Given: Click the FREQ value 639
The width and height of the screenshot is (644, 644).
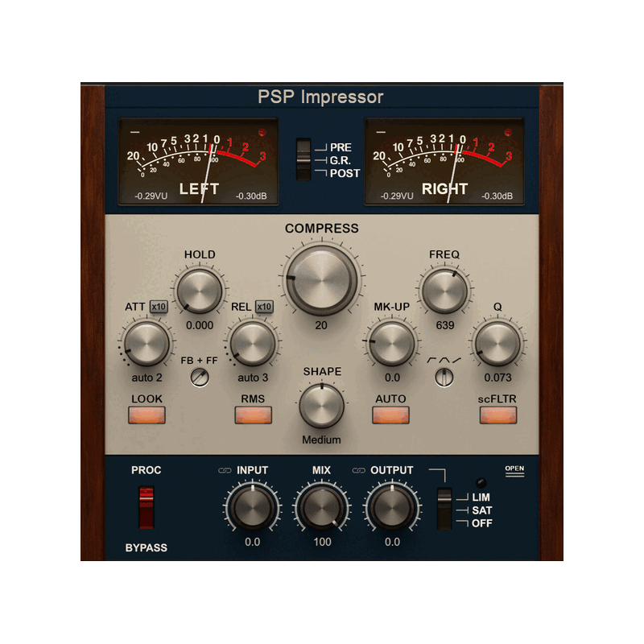Looking at the screenshot, I should click(x=445, y=325).
